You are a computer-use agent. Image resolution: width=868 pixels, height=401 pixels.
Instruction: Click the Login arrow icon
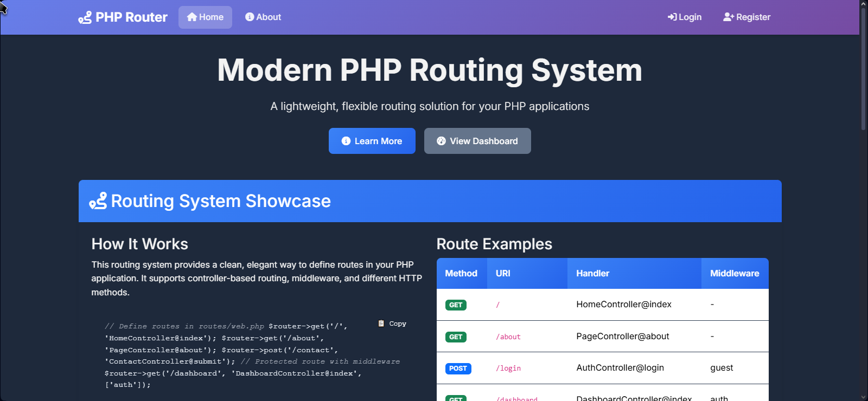(672, 17)
